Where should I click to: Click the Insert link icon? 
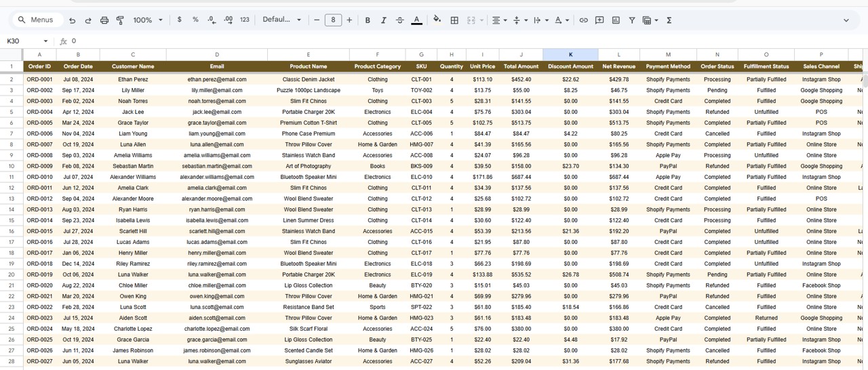[583, 20]
